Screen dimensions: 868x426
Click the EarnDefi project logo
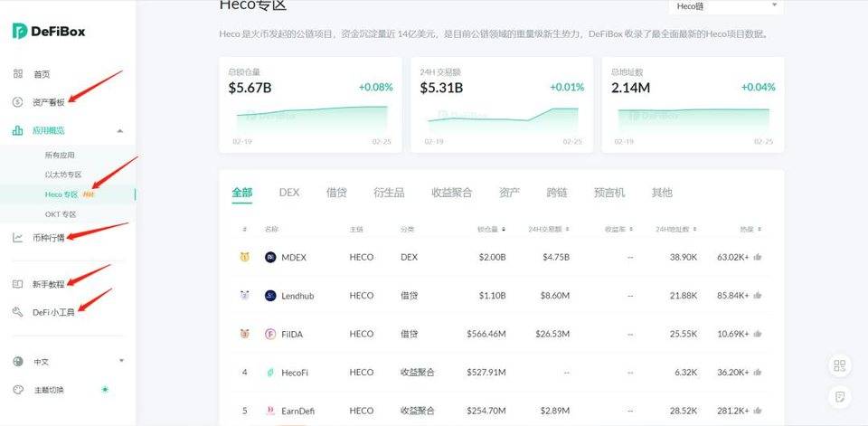click(x=270, y=411)
